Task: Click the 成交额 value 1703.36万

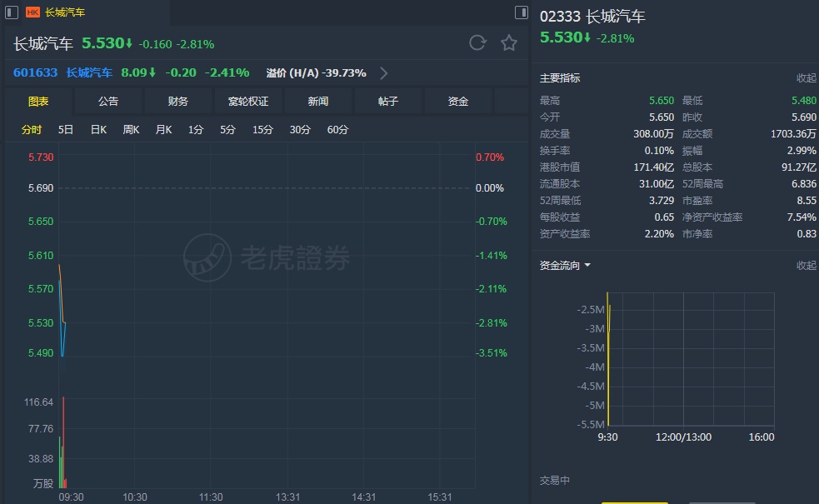Action: pyautogui.click(x=793, y=133)
